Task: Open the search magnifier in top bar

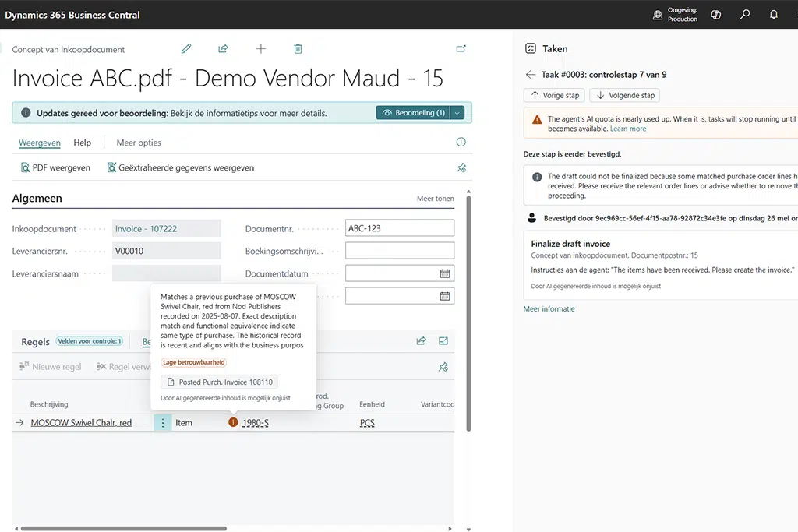Action: click(744, 15)
